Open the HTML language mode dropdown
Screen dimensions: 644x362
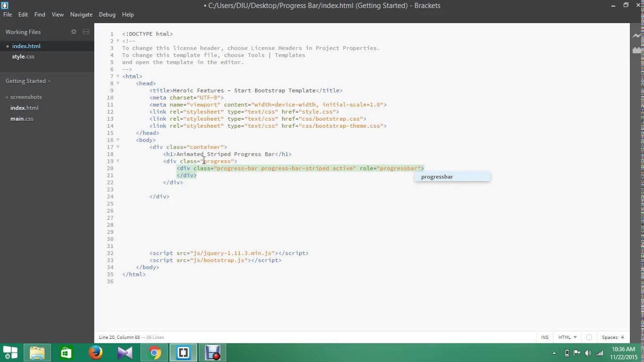(x=568, y=337)
